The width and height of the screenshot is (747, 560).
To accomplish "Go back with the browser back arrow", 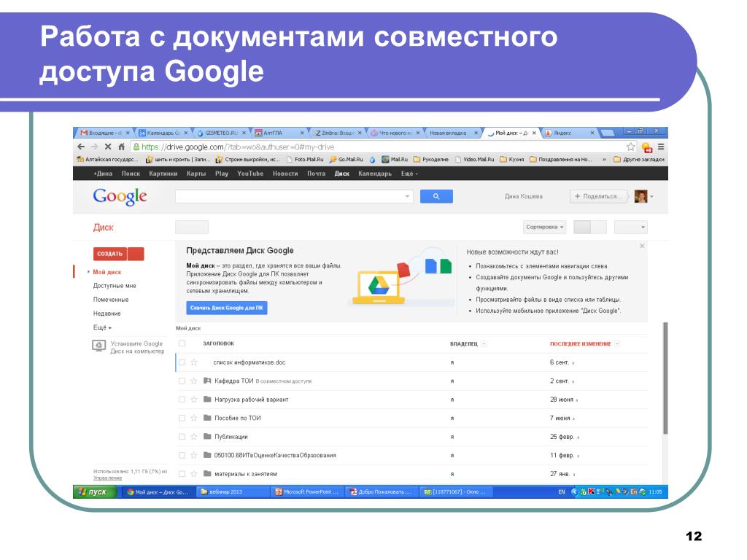I will 81,147.
